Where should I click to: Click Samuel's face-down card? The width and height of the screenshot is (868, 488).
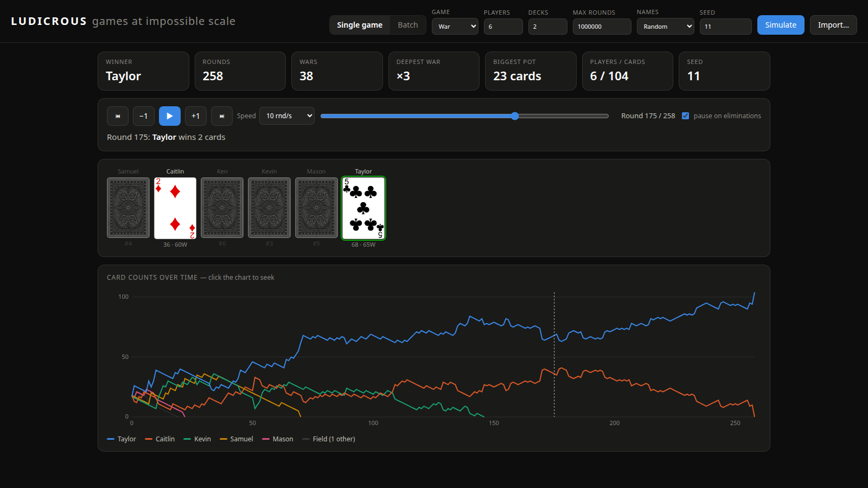tap(128, 208)
